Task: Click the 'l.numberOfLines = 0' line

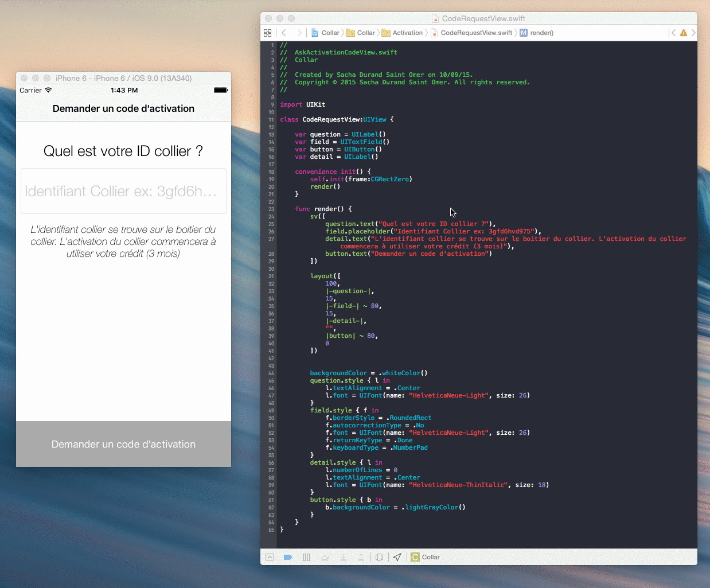Action: click(x=361, y=470)
